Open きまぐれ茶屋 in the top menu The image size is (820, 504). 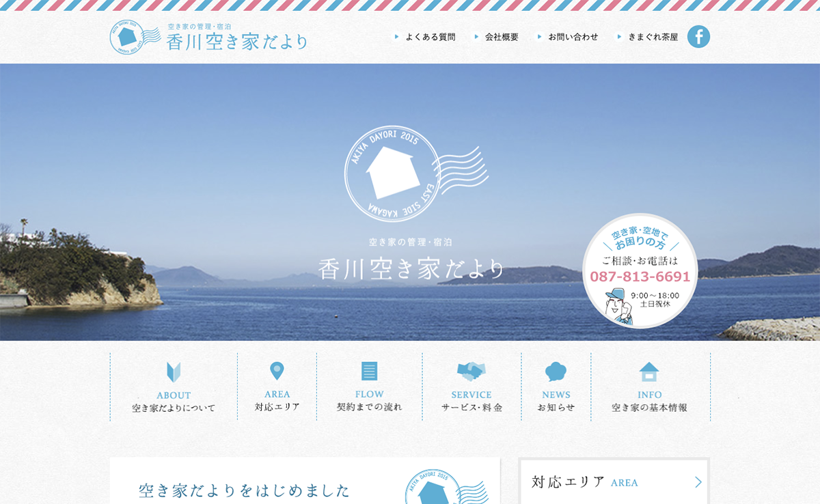653,37
